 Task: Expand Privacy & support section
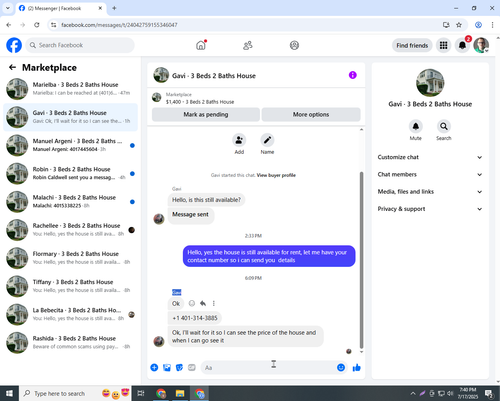430,209
